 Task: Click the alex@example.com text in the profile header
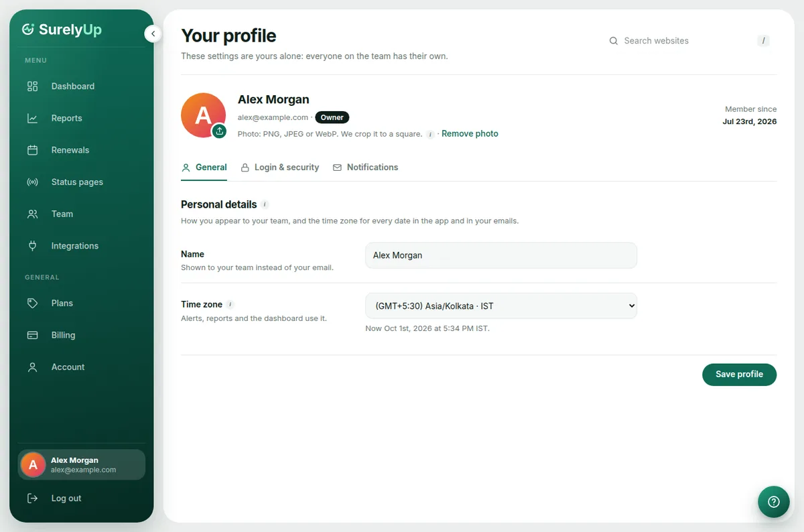pyautogui.click(x=273, y=117)
